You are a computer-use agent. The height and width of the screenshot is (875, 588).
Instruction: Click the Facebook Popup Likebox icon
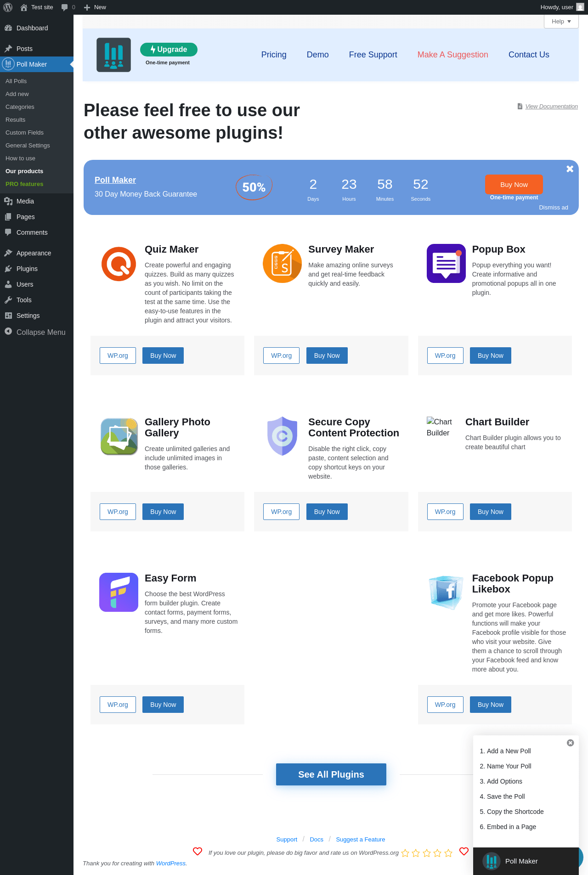pyautogui.click(x=446, y=592)
